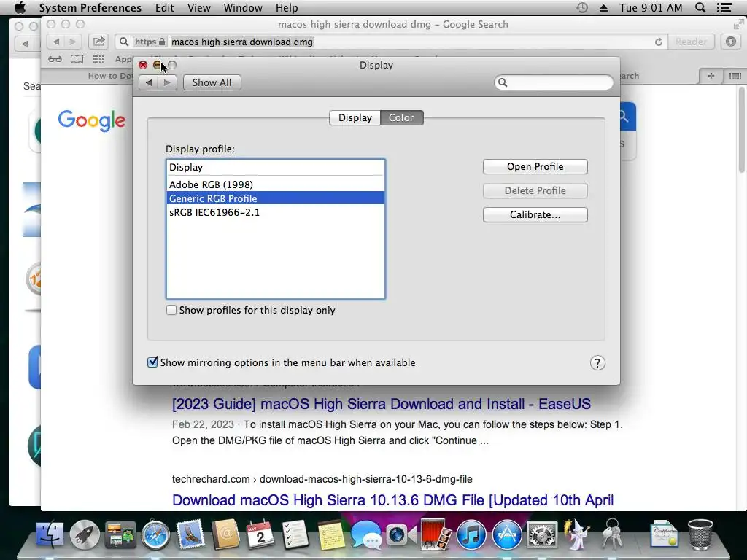
Task: Open Calendar from the Dock
Action: click(x=260, y=534)
